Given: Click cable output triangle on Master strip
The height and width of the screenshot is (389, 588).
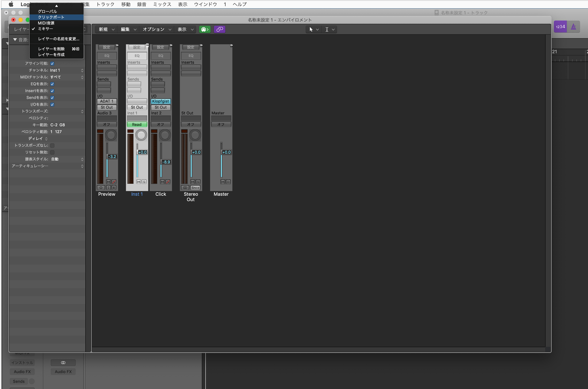Looking at the screenshot, I should 231,45.
